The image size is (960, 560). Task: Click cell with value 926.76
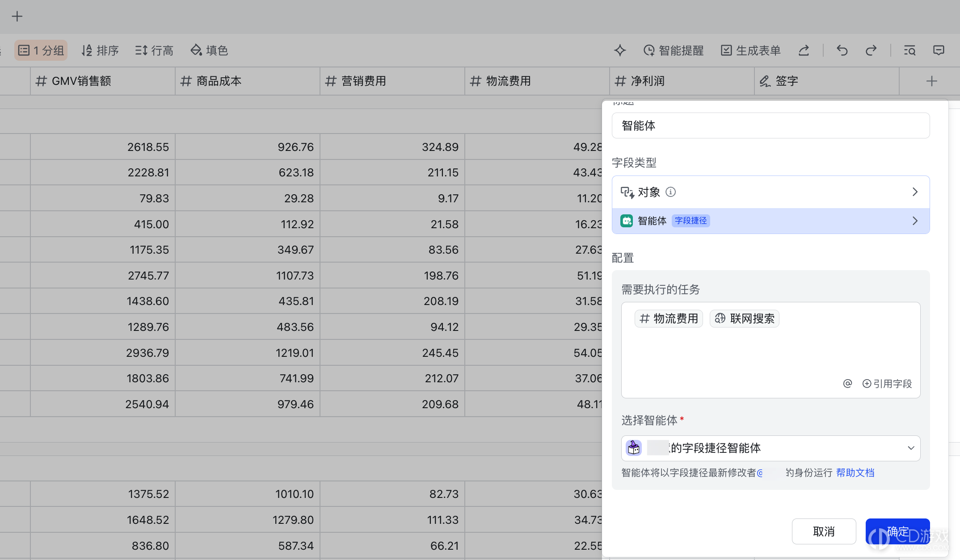tap(248, 147)
